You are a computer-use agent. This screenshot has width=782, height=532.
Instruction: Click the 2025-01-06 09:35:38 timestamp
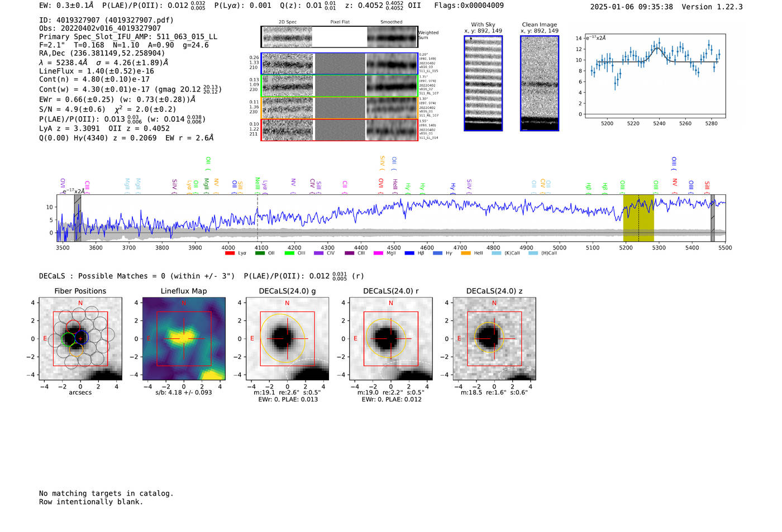point(631,7)
